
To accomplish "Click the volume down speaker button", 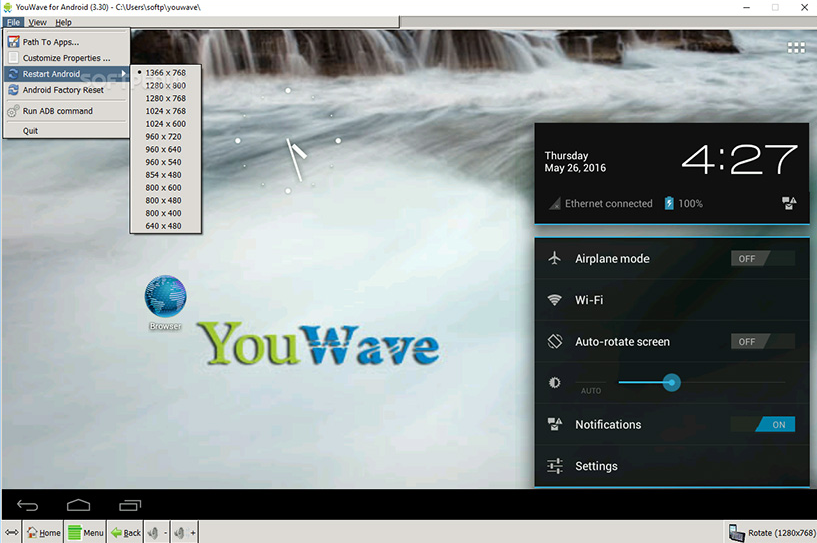I will tap(157, 533).
